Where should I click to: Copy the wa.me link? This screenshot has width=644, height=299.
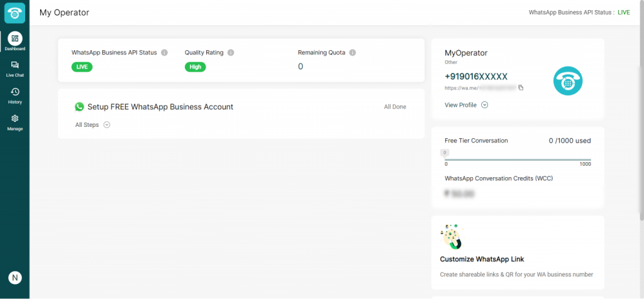[x=521, y=88]
